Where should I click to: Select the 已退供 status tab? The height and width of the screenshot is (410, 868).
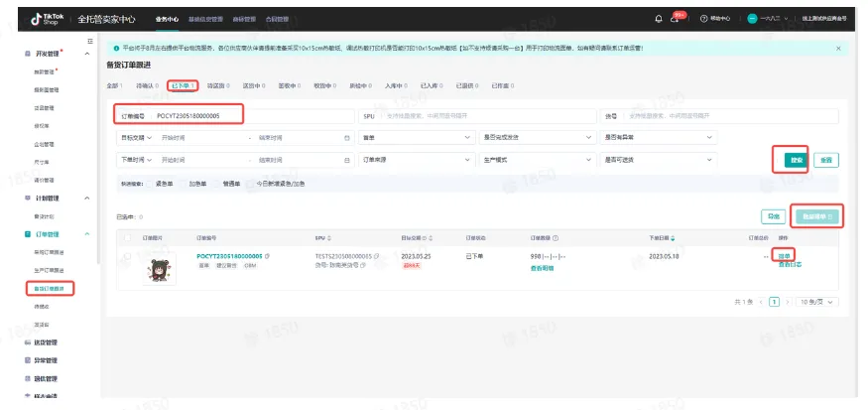(467, 86)
